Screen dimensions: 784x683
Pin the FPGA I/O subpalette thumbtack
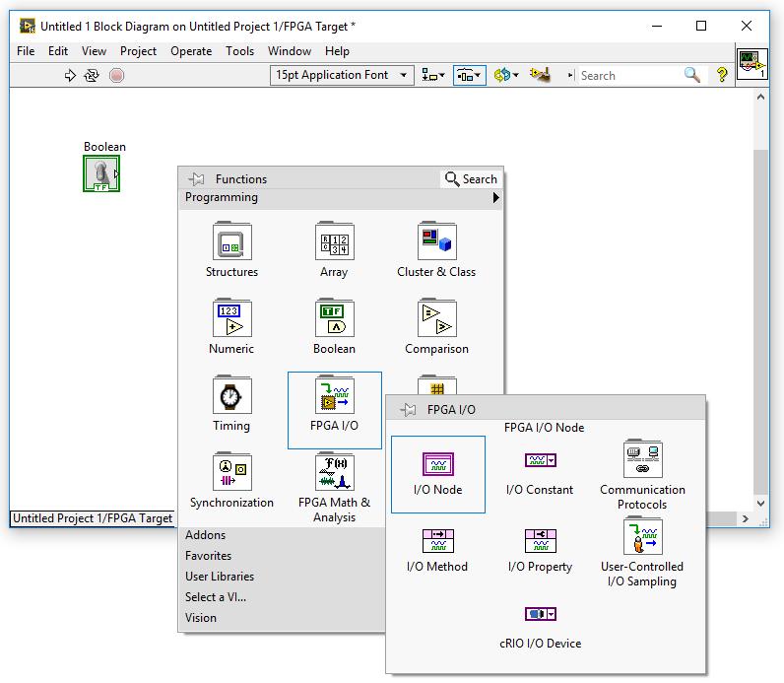click(408, 410)
